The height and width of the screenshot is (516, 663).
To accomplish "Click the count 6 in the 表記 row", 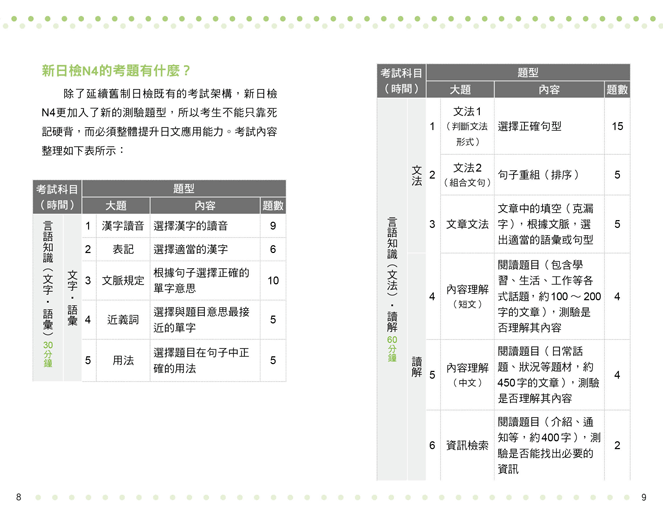I will click(x=273, y=249).
